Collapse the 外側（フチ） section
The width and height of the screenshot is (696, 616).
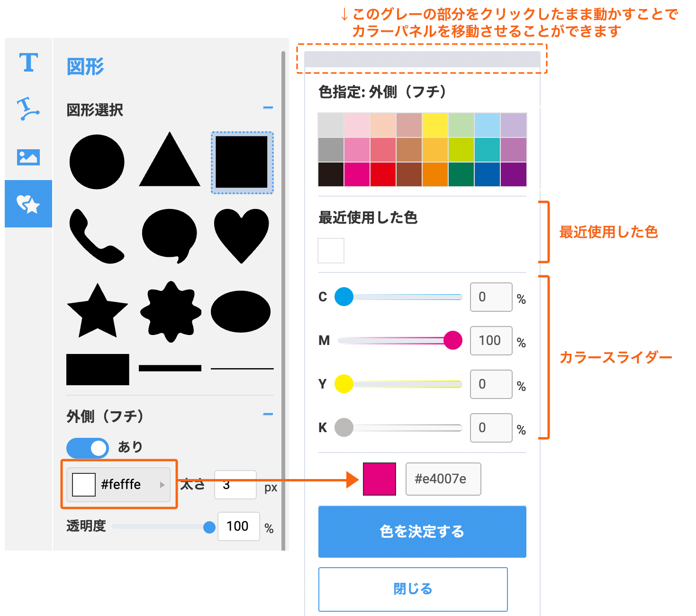point(268,414)
